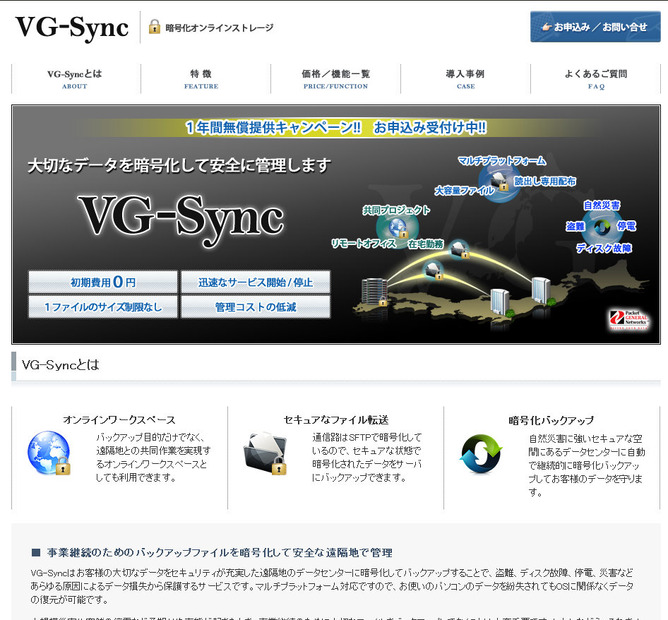The image size is (668, 620).
Task: Click the 自然災害 label in banner
Action: pos(602,205)
